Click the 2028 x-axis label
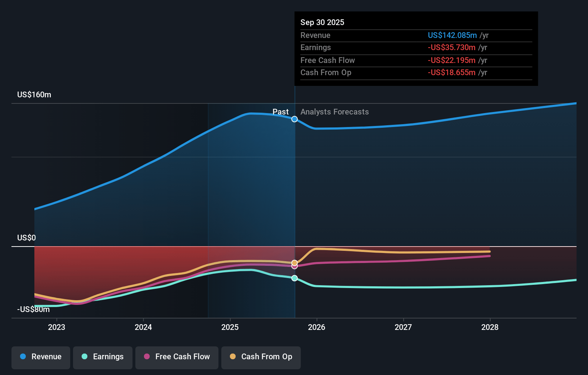The height and width of the screenshot is (375, 588). click(490, 327)
